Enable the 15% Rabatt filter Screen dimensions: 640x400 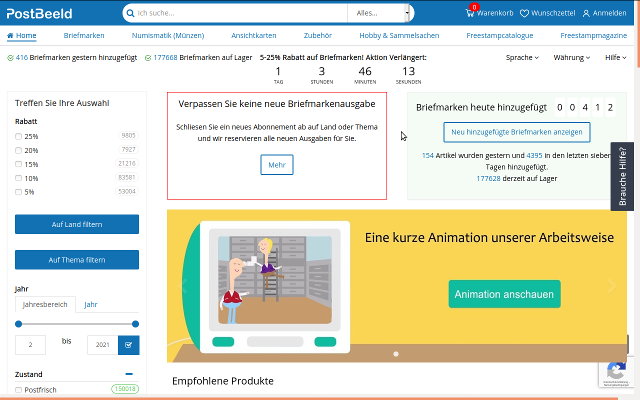tap(19, 163)
